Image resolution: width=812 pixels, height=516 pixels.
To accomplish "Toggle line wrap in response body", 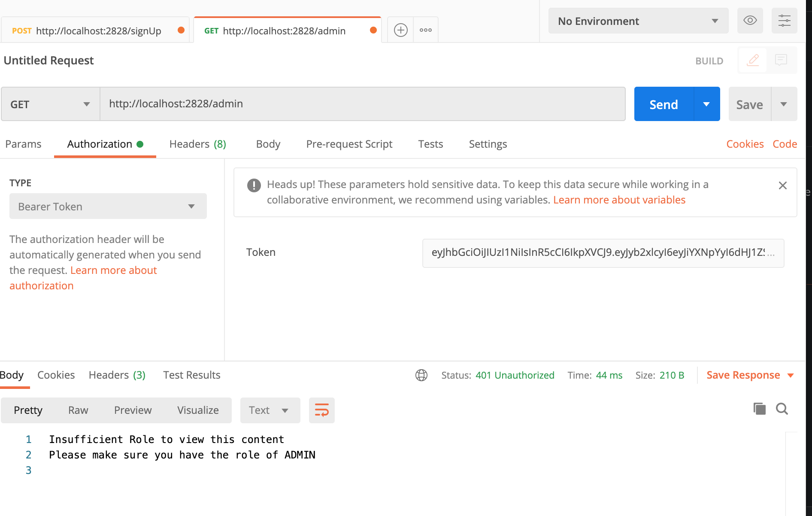I will [x=321, y=410].
